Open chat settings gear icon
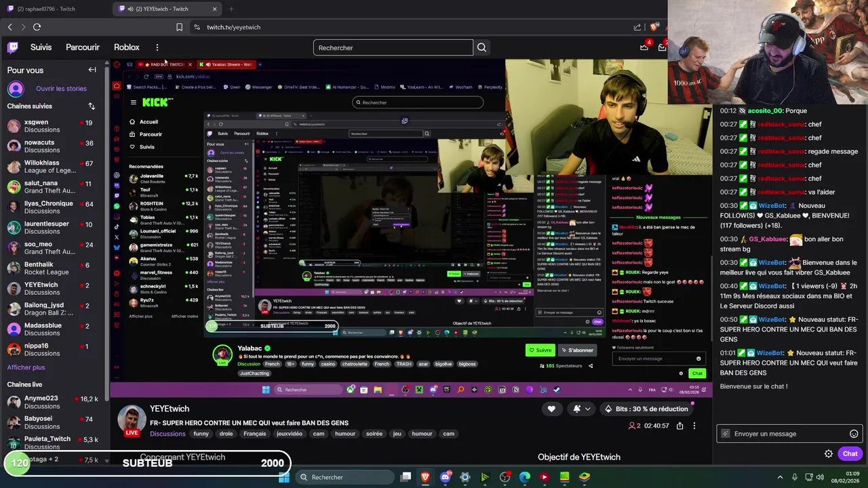 pos(828,454)
